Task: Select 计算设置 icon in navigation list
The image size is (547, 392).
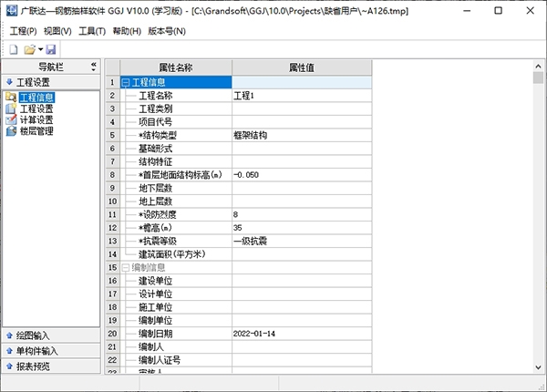Action: [x=11, y=119]
